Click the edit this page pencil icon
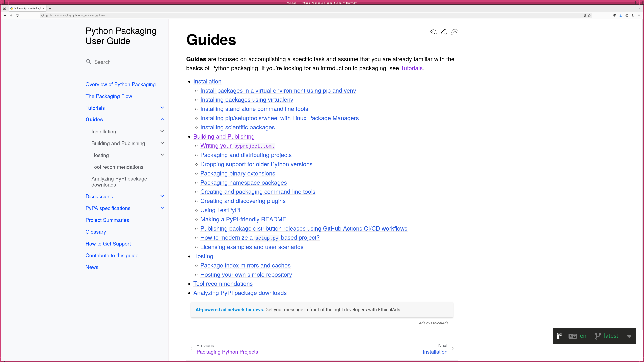This screenshot has width=644, height=362. pos(444,32)
